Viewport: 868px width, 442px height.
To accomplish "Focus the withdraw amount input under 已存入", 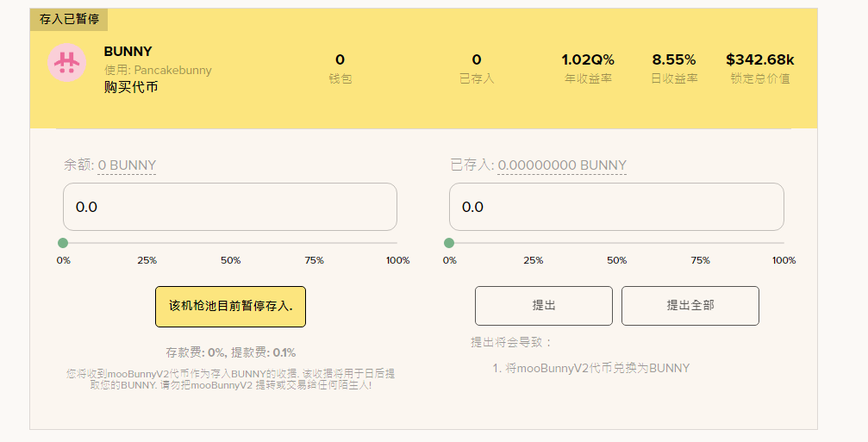I will (x=616, y=207).
